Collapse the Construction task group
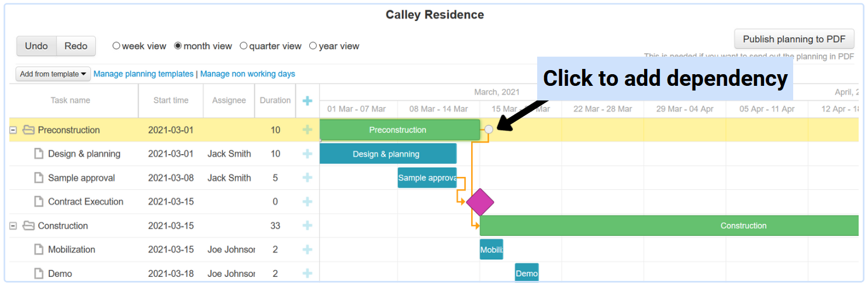Viewport: 868px width, 285px height. coord(13,226)
